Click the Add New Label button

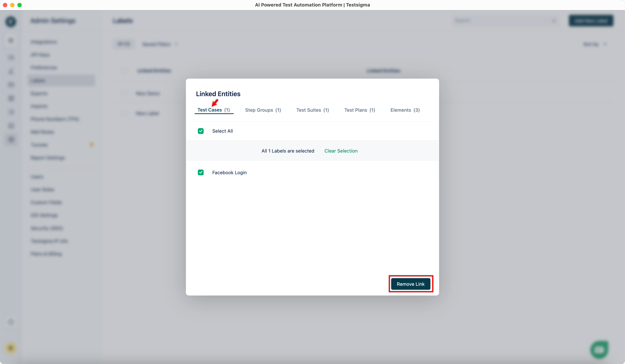[591, 21]
